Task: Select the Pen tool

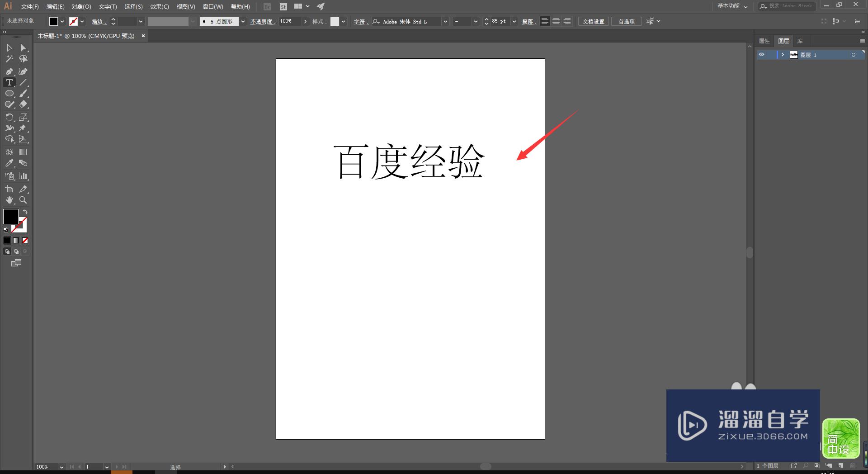Action: [x=9, y=71]
